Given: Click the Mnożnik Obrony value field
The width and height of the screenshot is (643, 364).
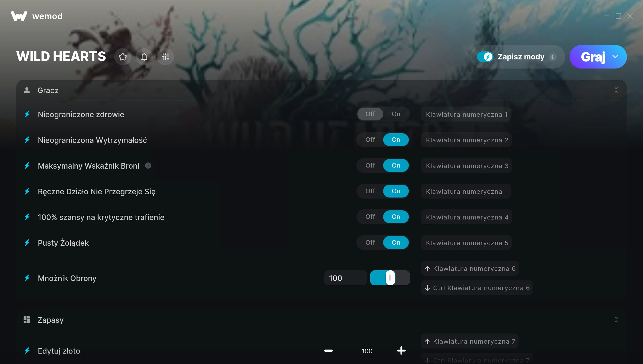Looking at the screenshot, I should pos(346,278).
